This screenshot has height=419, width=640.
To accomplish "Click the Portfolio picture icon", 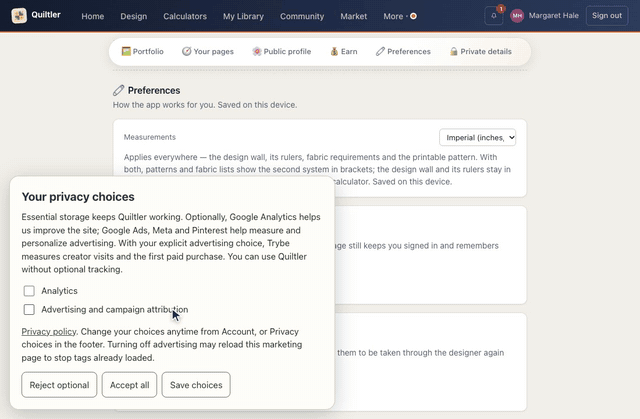I will 126,51.
